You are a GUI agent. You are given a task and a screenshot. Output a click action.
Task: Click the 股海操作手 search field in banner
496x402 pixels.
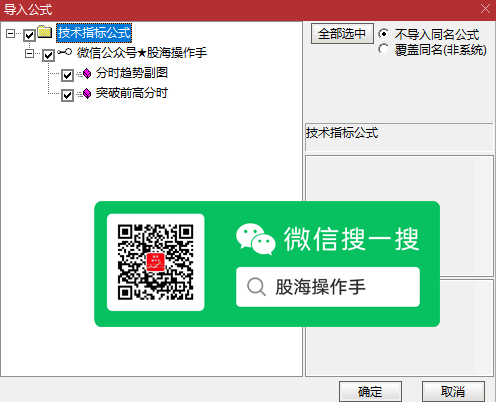click(x=328, y=287)
